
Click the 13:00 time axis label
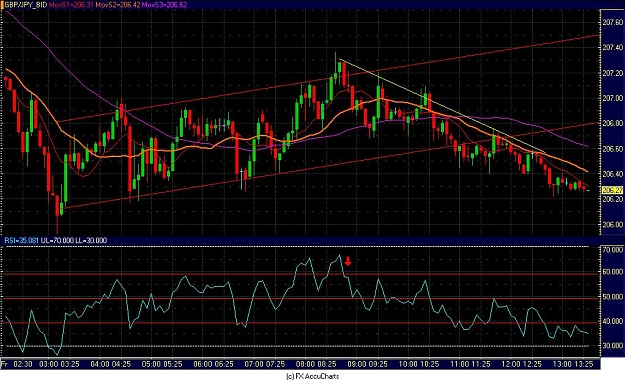563,364
